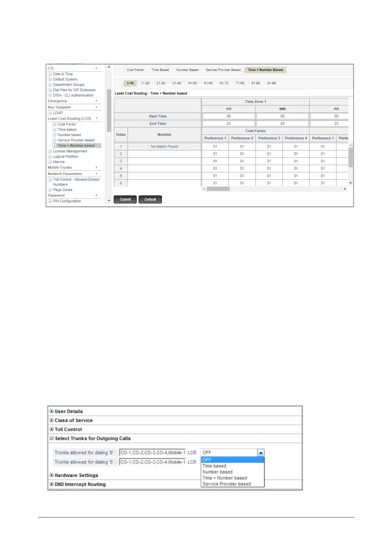The image size is (392, 555).
Task: Open Macros sidebar item
Action: (59, 162)
